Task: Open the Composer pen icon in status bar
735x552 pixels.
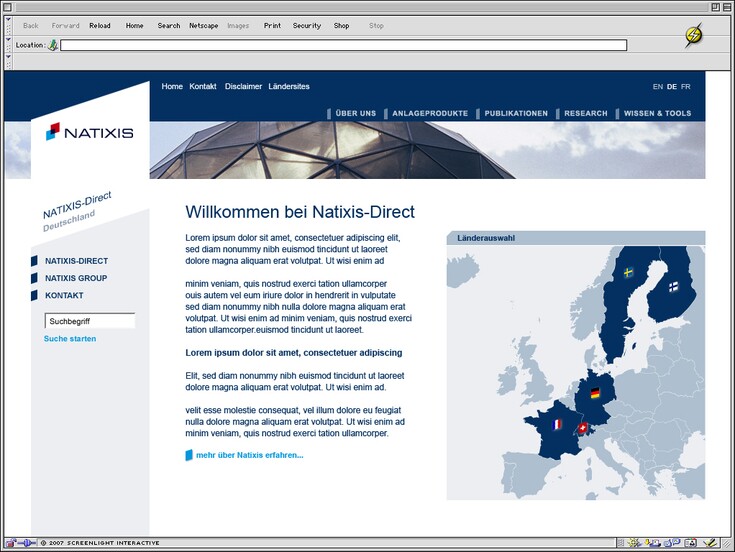Action: tap(712, 543)
